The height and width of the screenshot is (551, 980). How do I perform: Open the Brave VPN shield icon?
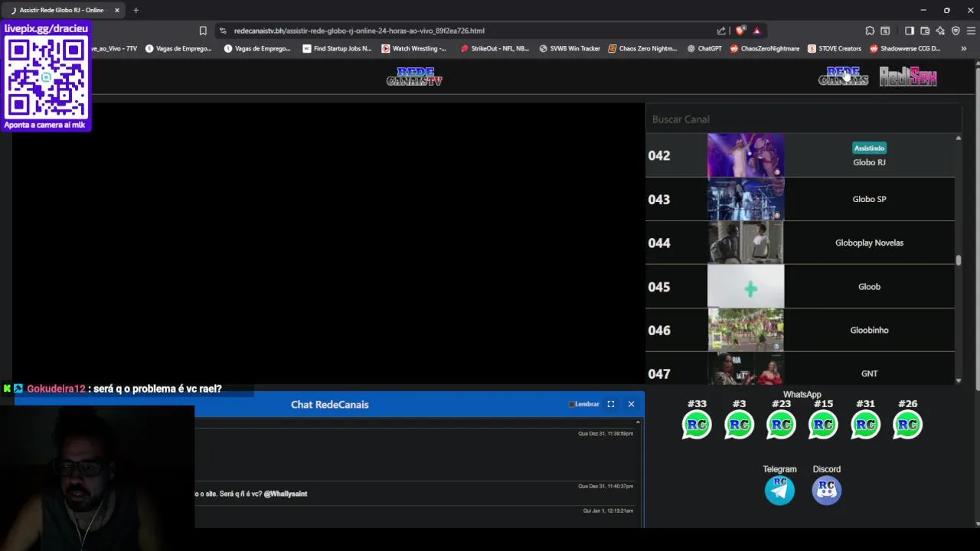(x=955, y=31)
